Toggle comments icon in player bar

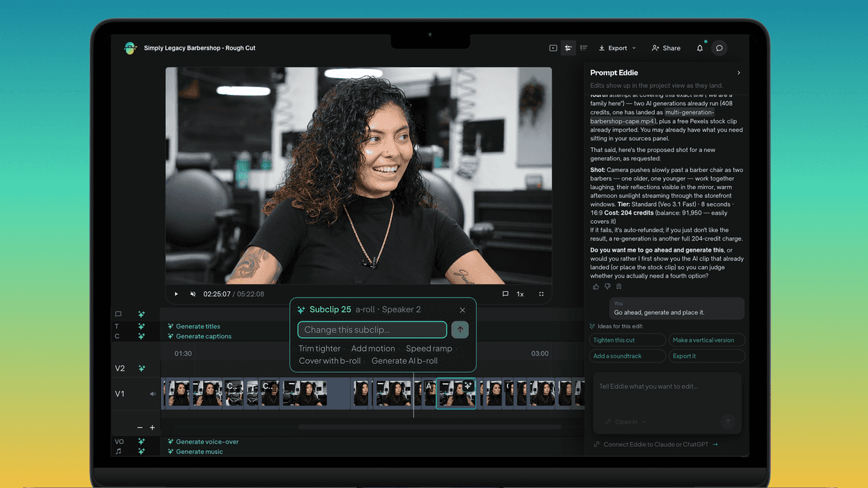505,294
